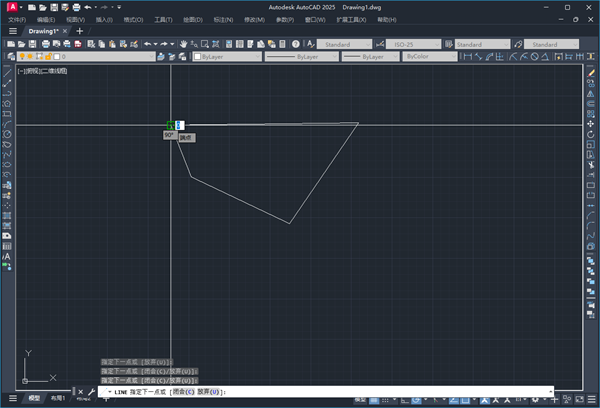Select the Multiline Text tool
This screenshot has height=408, width=600.
tap(7, 256)
